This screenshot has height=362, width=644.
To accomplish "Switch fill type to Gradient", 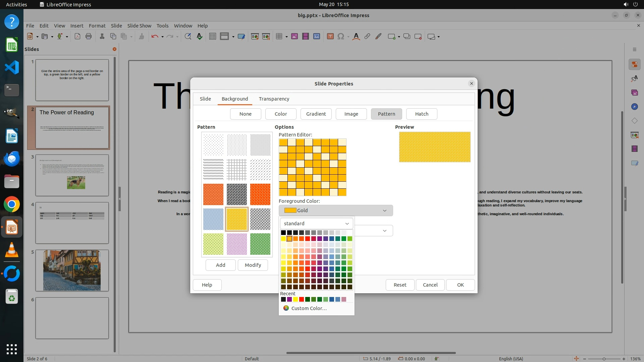I will point(316,114).
